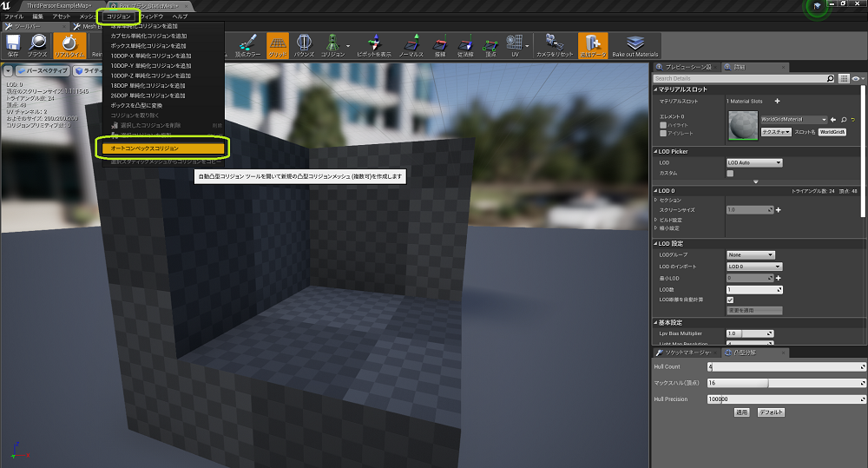868x468 pixels.
Task: Select カプセル単純化コリジョンを追加 menu item
Action: click(x=163, y=36)
